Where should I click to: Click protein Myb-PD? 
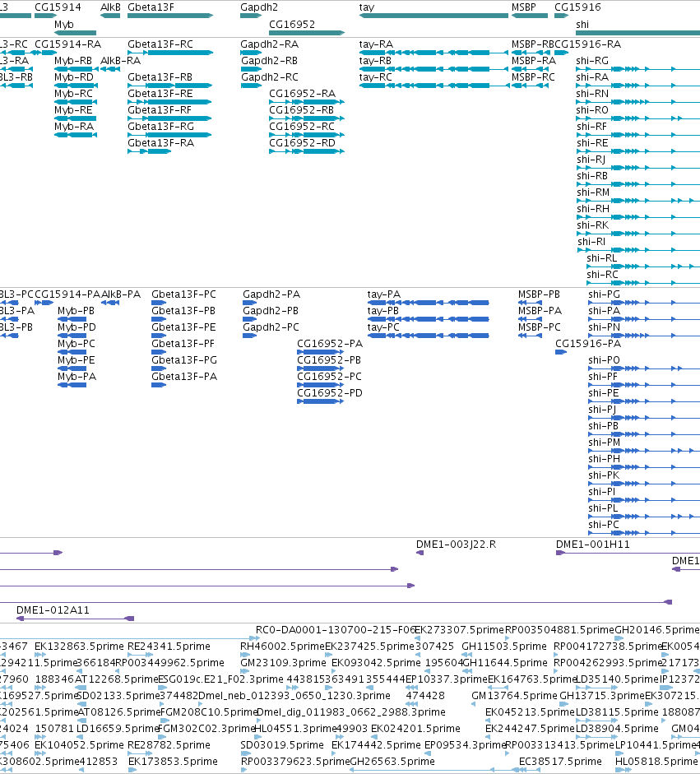click(77, 327)
